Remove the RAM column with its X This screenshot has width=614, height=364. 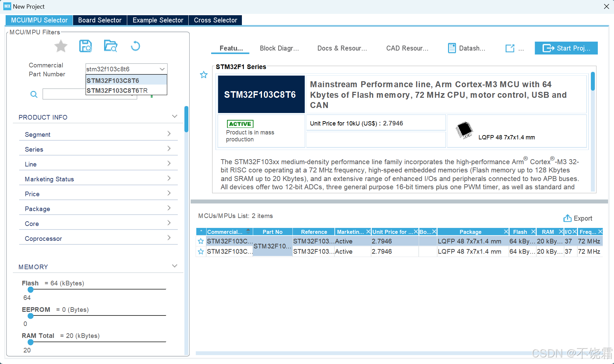(x=561, y=232)
